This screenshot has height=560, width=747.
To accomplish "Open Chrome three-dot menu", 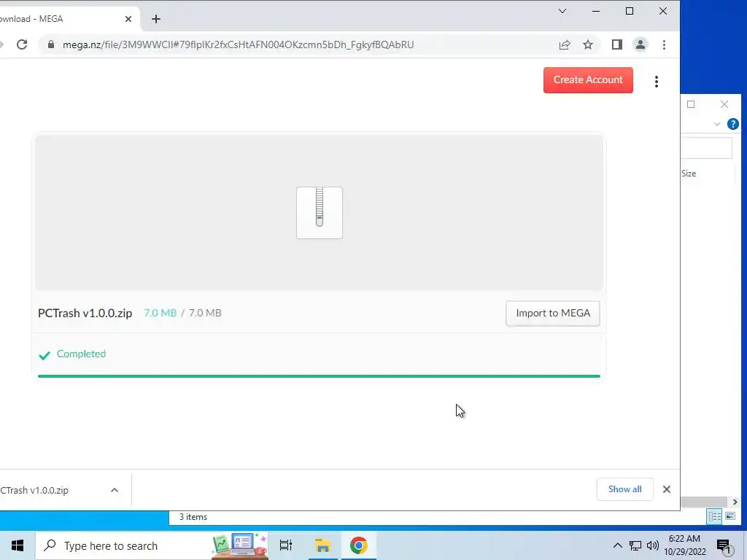I will pyautogui.click(x=664, y=44).
